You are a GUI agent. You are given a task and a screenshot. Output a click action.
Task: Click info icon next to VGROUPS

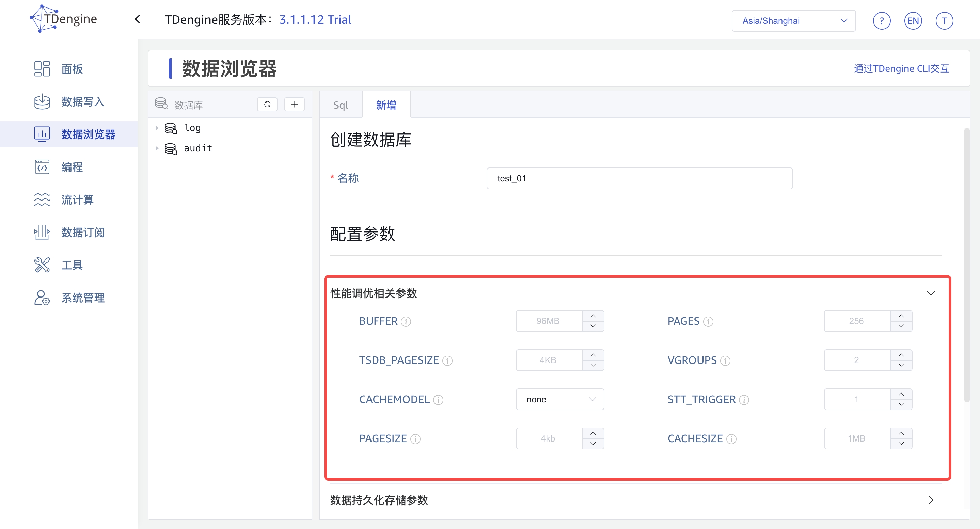(x=725, y=360)
